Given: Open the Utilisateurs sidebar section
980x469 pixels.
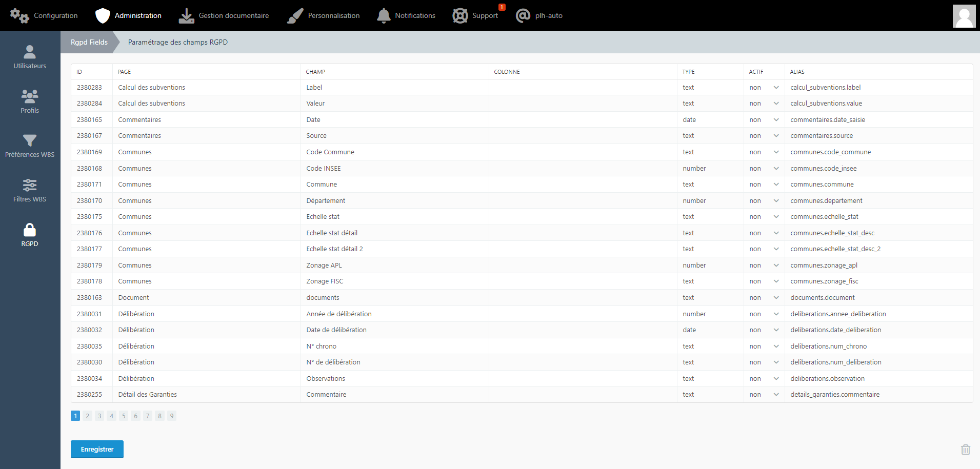Looking at the screenshot, I should tap(30, 57).
